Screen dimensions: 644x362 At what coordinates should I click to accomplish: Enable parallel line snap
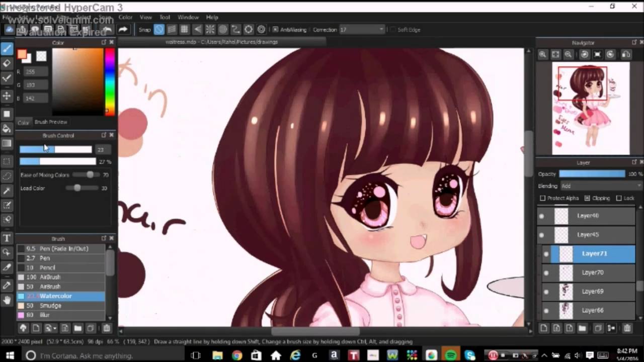(172, 30)
